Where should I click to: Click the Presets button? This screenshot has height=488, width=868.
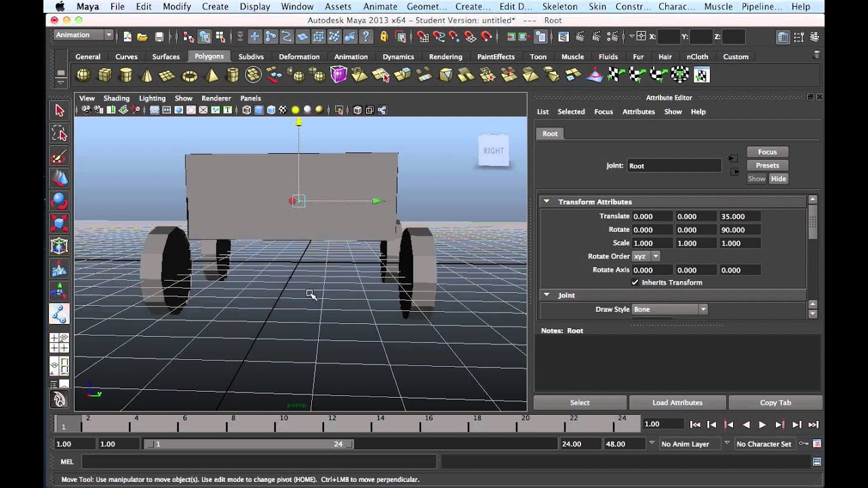coord(767,165)
